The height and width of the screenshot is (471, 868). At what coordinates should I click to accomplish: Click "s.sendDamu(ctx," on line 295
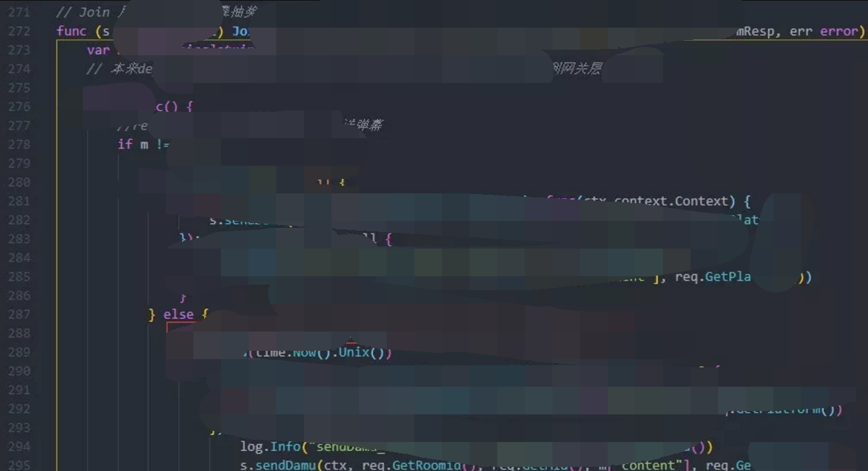click(298, 465)
